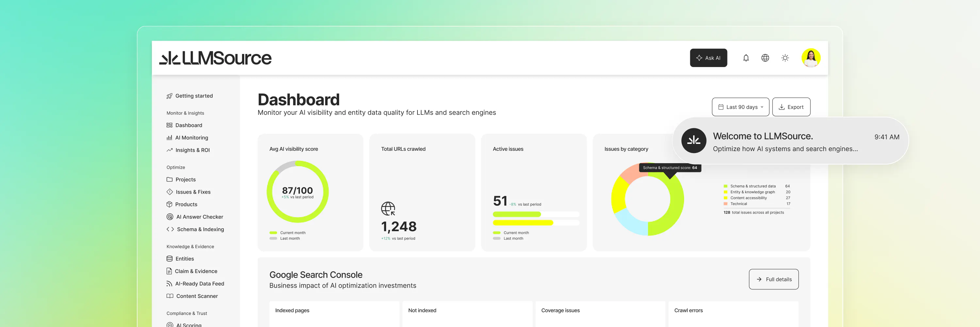Viewport: 980px width, 327px height.
Task: Open the notifications bell
Action: click(x=746, y=58)
